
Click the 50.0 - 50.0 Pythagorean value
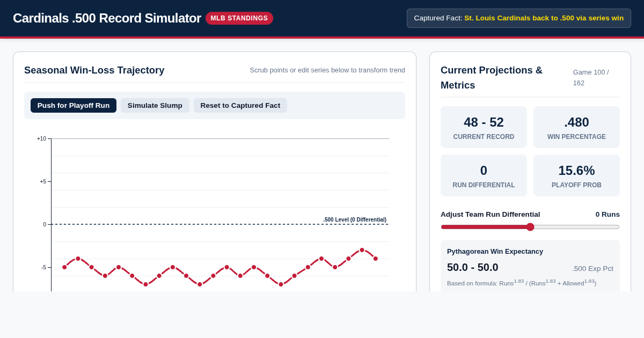tap(473, 267)
